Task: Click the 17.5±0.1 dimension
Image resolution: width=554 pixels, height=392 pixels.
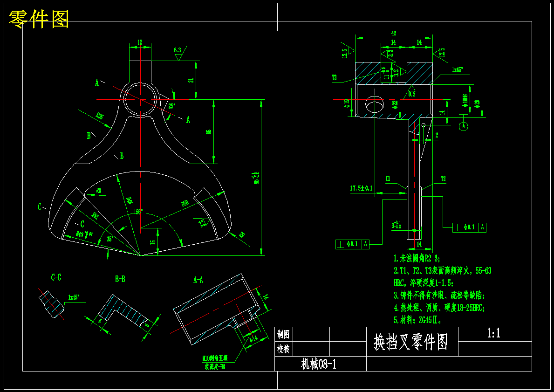Action: [361, 188]
